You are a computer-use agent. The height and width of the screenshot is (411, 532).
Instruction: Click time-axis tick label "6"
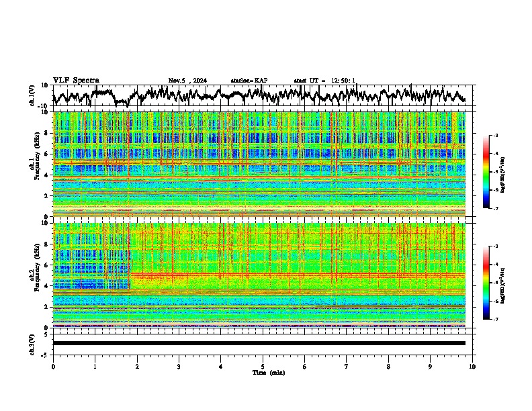pyautogui.click(x=304, y=367)
